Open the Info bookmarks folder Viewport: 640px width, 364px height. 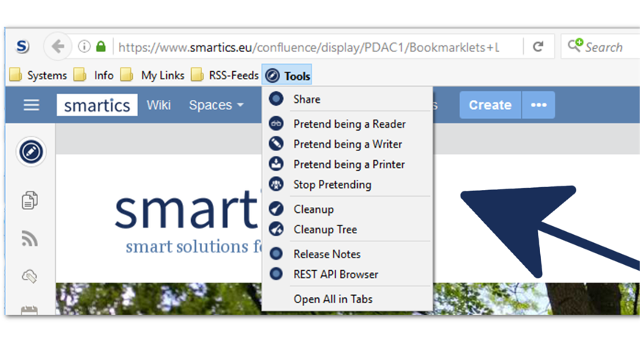93,75
